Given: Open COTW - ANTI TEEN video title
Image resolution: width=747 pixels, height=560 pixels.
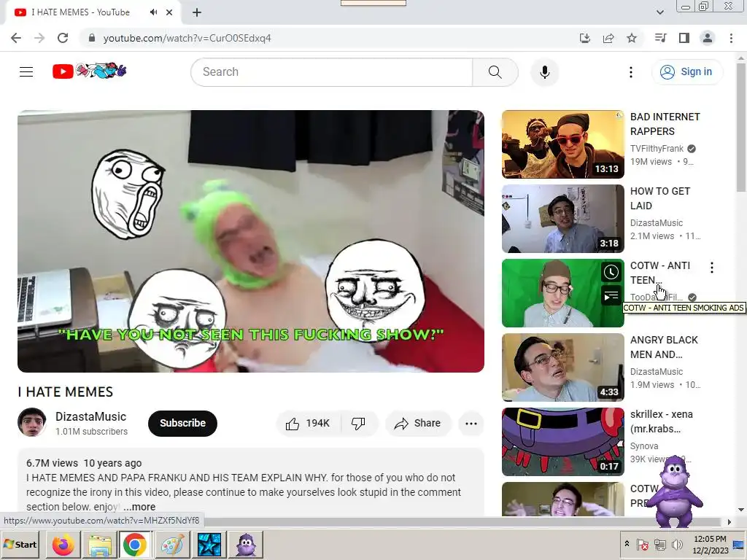Looking at the screenshot, I should point(659,273).
